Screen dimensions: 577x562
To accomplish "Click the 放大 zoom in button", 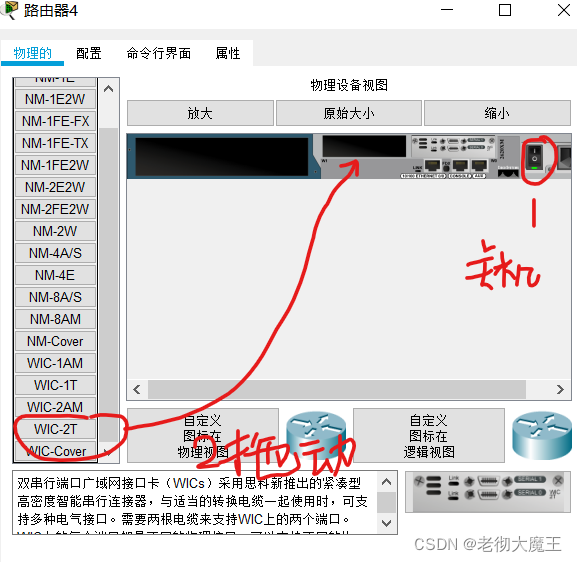I will [x=200, y=113].
